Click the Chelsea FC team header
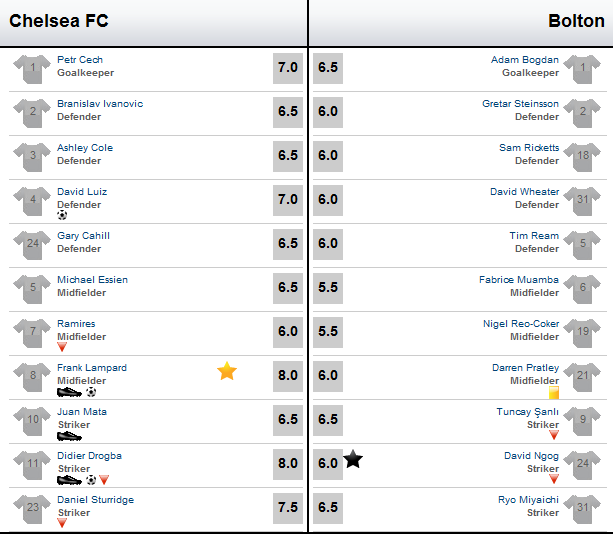The height and width of the screenshot is (534, 613). [59, 21]
